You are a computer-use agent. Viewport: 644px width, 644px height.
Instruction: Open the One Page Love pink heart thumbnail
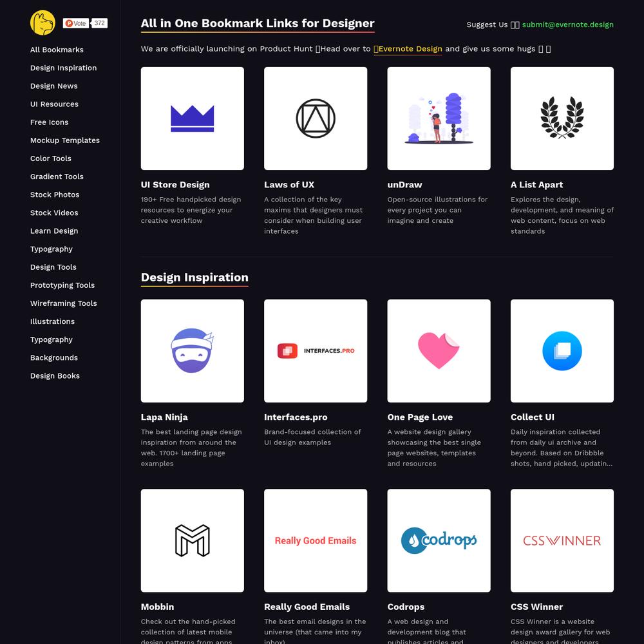[x=439, y=351]
